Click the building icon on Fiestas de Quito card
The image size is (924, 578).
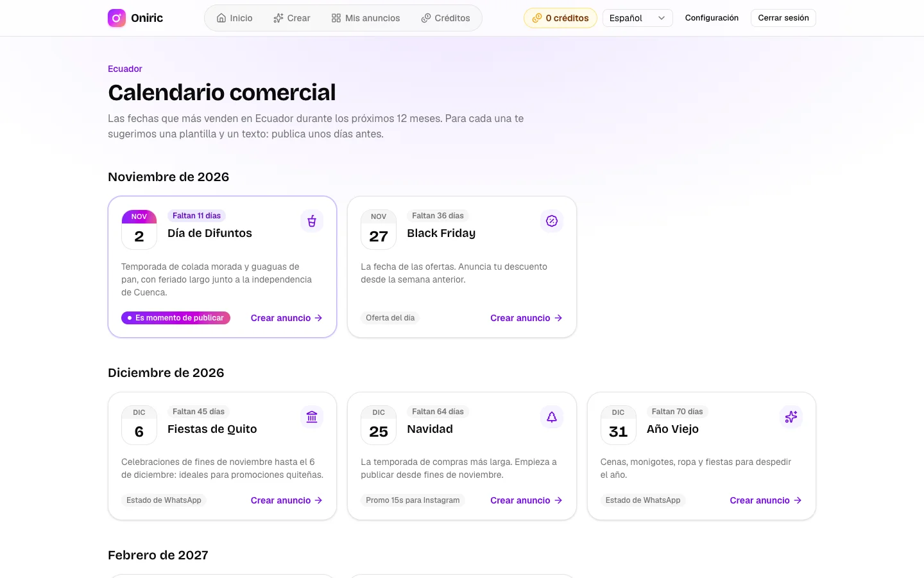pyautogui.click(x=312, y=417)
